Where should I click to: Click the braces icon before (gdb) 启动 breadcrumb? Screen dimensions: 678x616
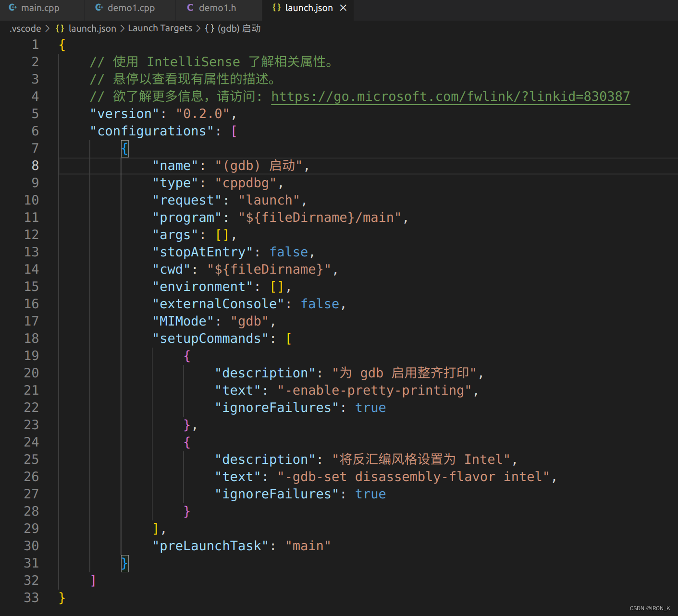[210, 28]
